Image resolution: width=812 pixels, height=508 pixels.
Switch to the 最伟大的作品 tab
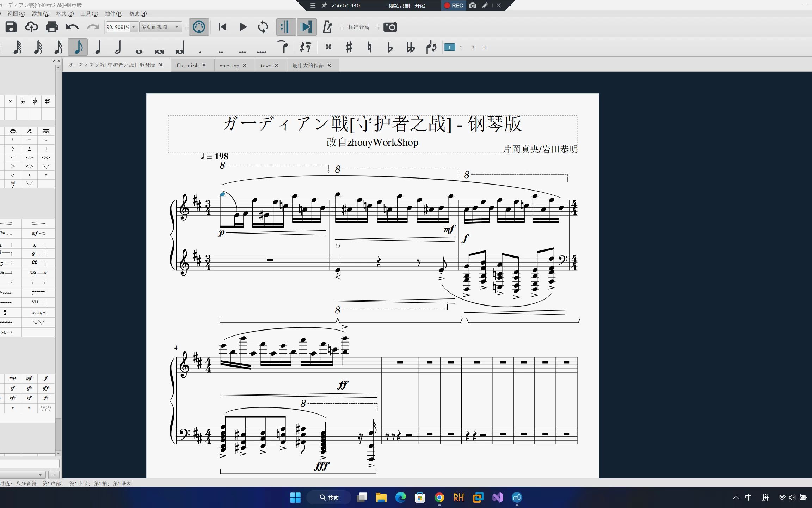point(309,65)
